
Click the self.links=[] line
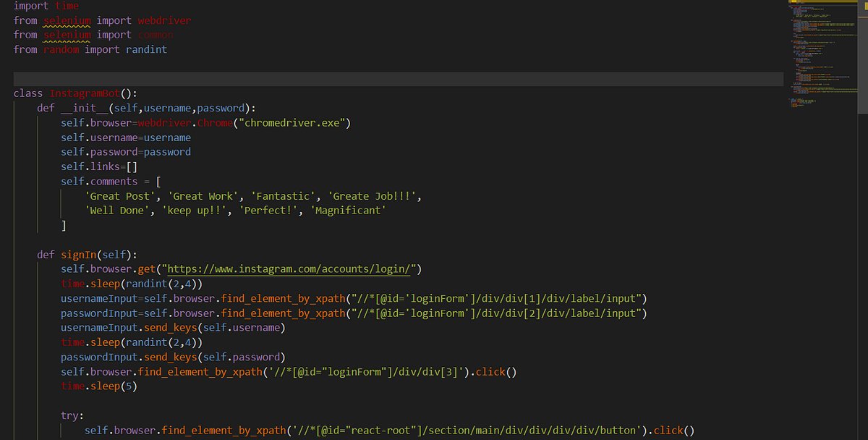(99, 166)
